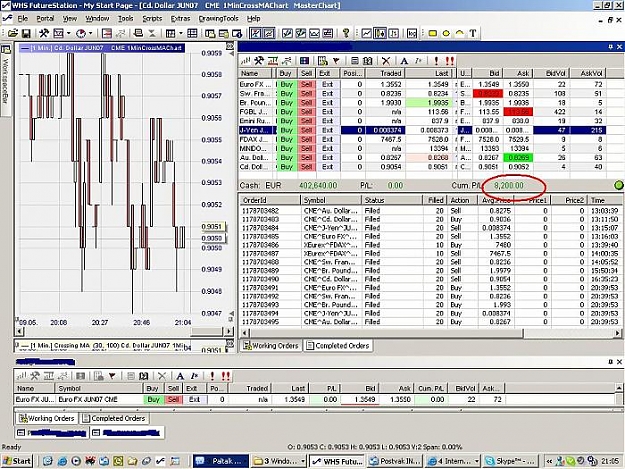Viewport: 625px width, 469px height.
Task: Select the text T drawing tool
Action: click(x=473, y=33)
